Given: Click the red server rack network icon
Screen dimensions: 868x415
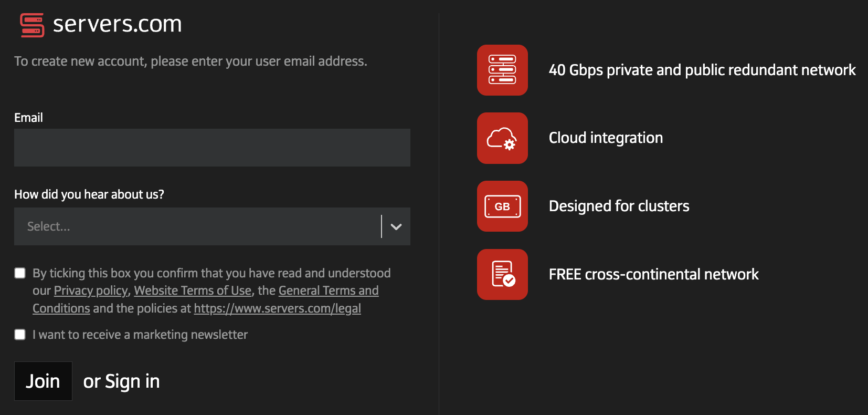Looking at the screenshot, I should coord(502,70).
